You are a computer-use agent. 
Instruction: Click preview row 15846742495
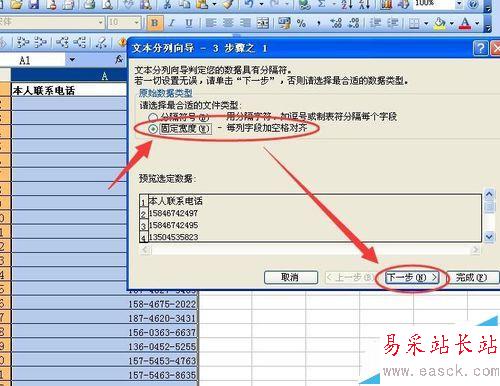click(173, 225)
